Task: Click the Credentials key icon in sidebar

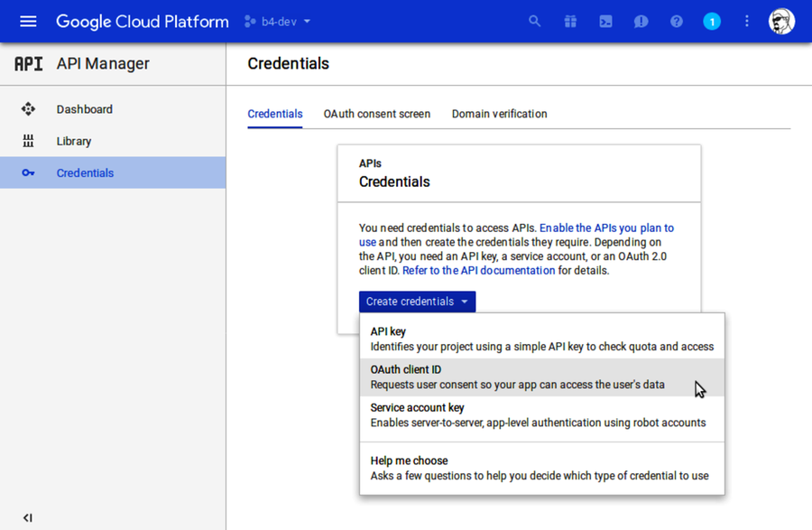Action: pos(28,172)
